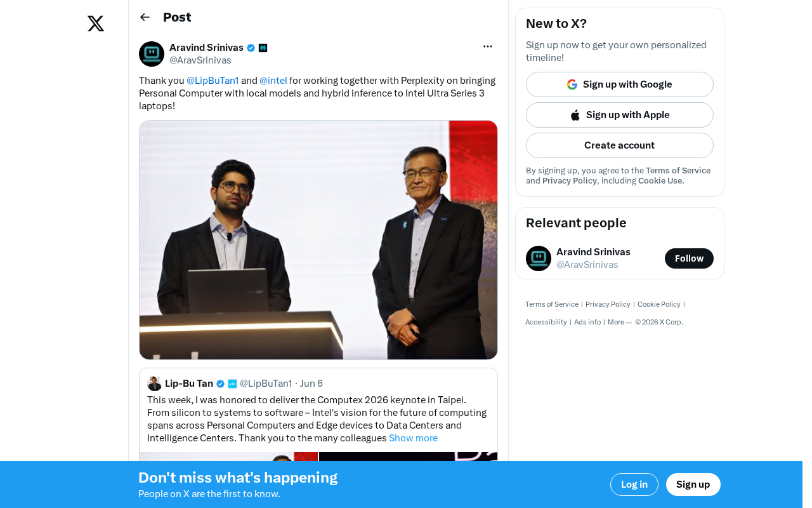Open @AravSrinivas handle in Relevant people

(x=587, y=265)
